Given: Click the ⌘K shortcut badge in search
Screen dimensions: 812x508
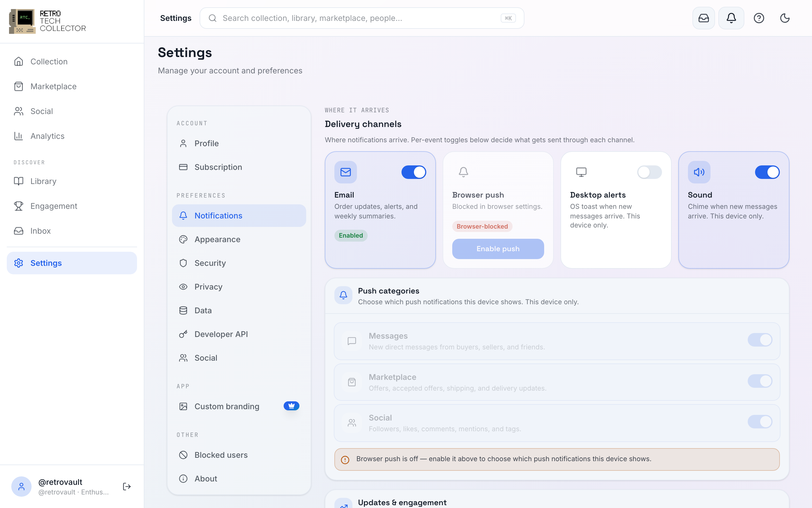Looking at the screenshot, I should click(508, 18).
